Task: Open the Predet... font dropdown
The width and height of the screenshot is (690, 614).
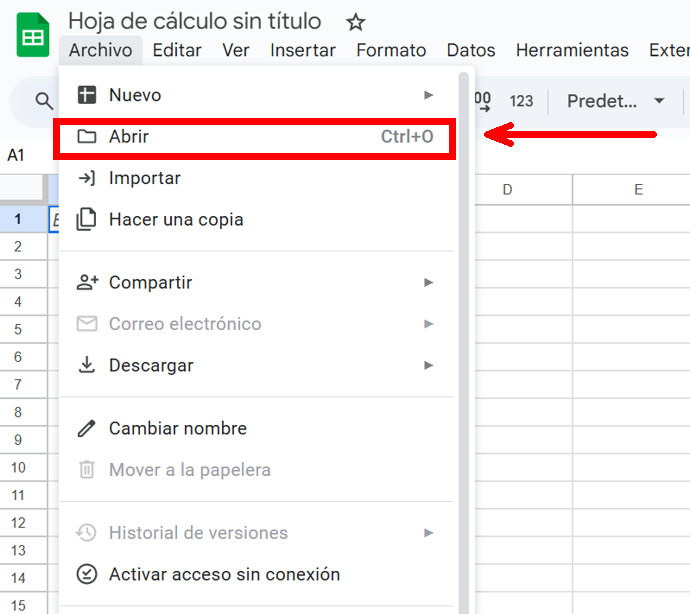Action: pos(615,101)
